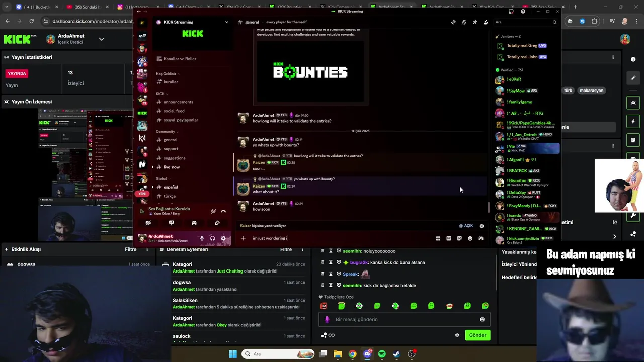This screenshot has height=362, width=644.
Task: Click the Kick BOUNTIES embed image
Action: coord(310,72)
